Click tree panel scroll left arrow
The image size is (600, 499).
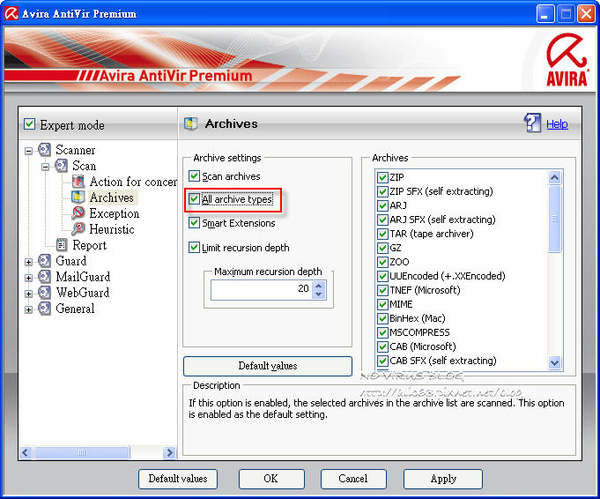pyautogui.click(x=25, y=453)
